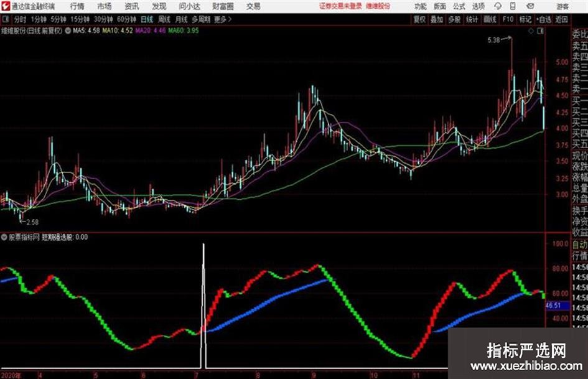Click the 总量 row in the quote panel
Viewport: 588px width, 379px height.
pos(580,188)
